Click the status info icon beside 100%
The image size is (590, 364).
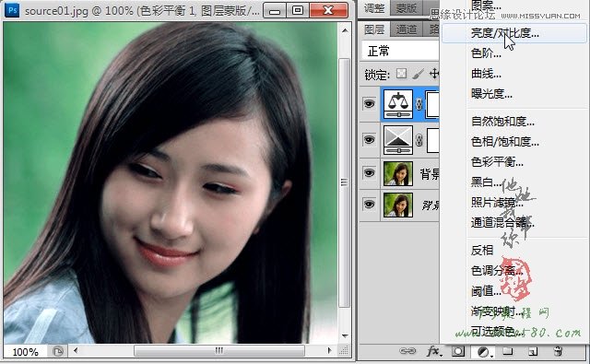(x=58, y=352)
